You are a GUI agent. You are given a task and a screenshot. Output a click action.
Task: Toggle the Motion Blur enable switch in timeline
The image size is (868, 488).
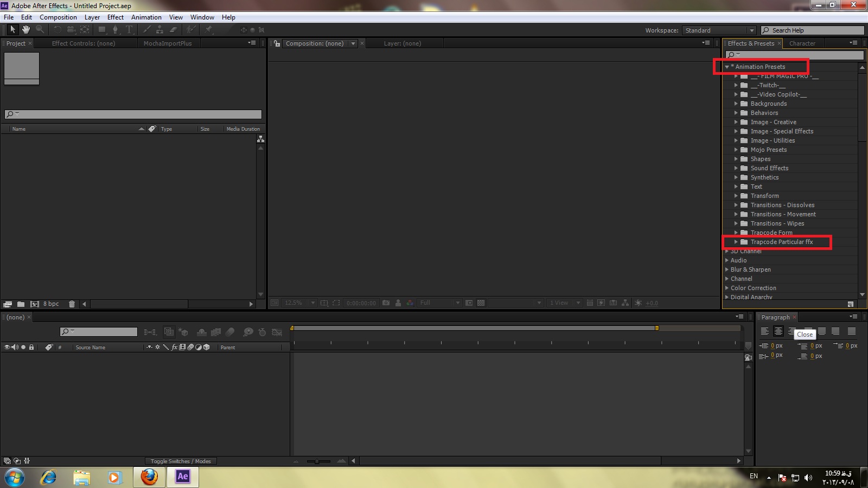(x=230, y=332)
